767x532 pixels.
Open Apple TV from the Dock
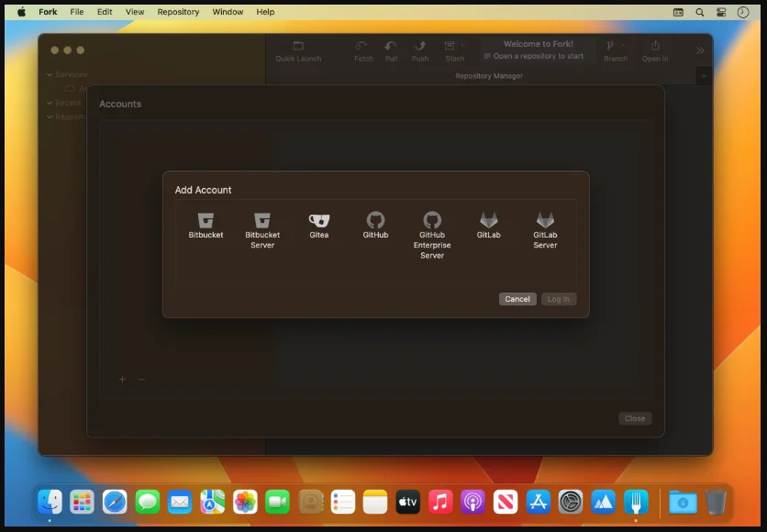[407, 502]
